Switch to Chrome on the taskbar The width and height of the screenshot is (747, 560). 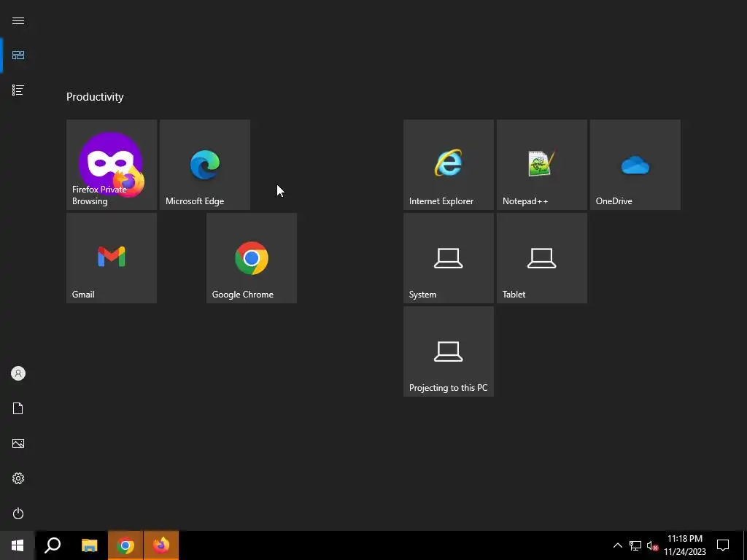point(125,545)
